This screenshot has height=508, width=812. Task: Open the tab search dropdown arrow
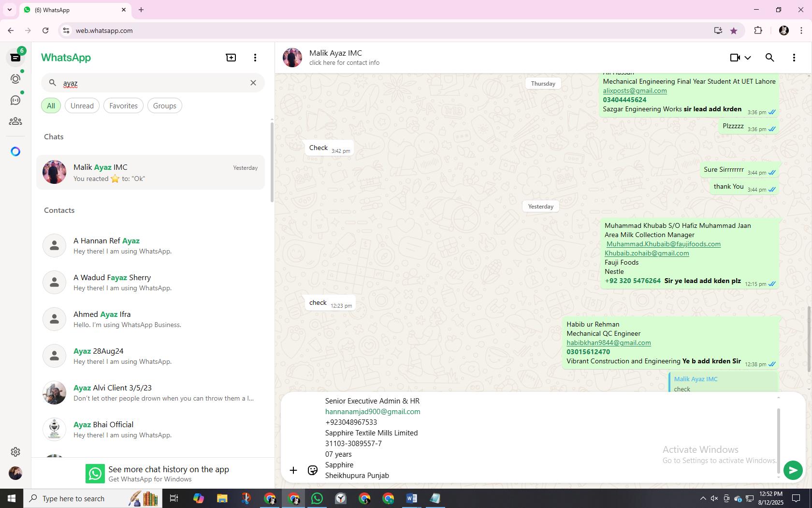9,10
